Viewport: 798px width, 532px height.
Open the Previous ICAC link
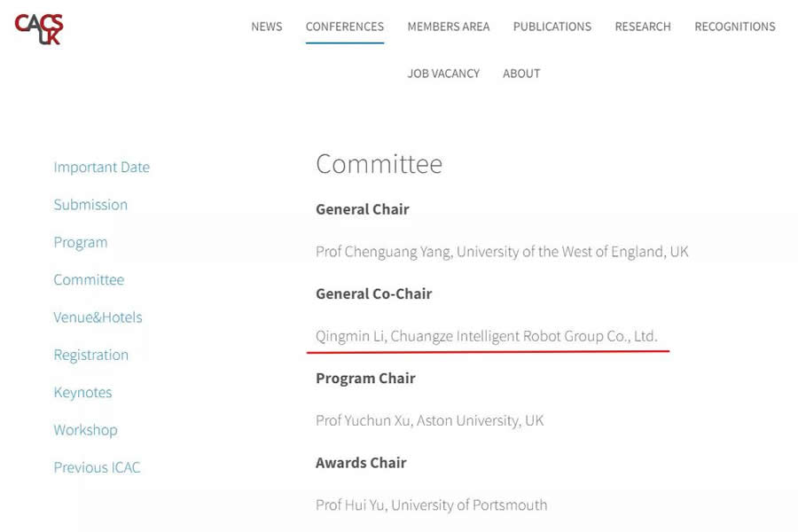pyautogui.click(x=97, y=467)
